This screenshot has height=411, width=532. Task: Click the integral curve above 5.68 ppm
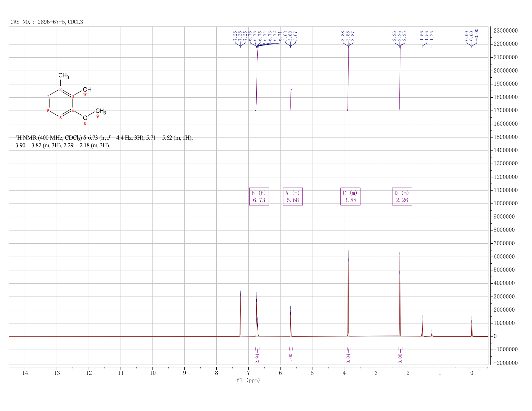291,100
